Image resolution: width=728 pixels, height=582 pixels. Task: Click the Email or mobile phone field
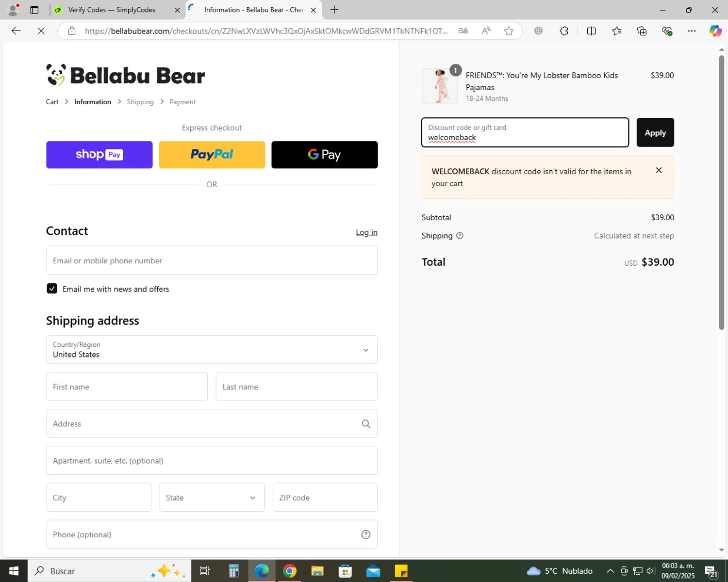[x=212, y=260]
